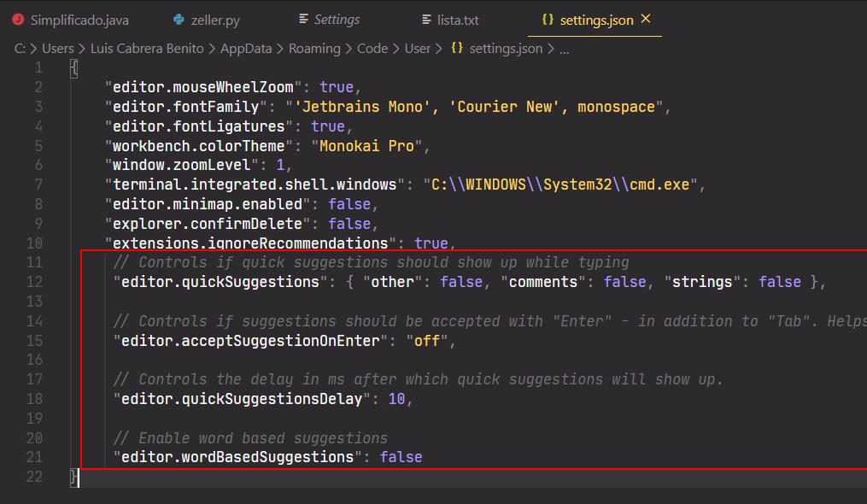Click the icon beside the Settings tab label
Image resolution: width=867 pixels, height=504 pixels.
pyautogui.click(x=303, y=20)
